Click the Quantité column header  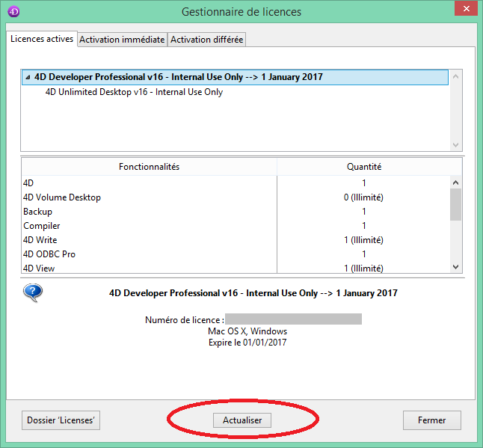pos(364,167)
